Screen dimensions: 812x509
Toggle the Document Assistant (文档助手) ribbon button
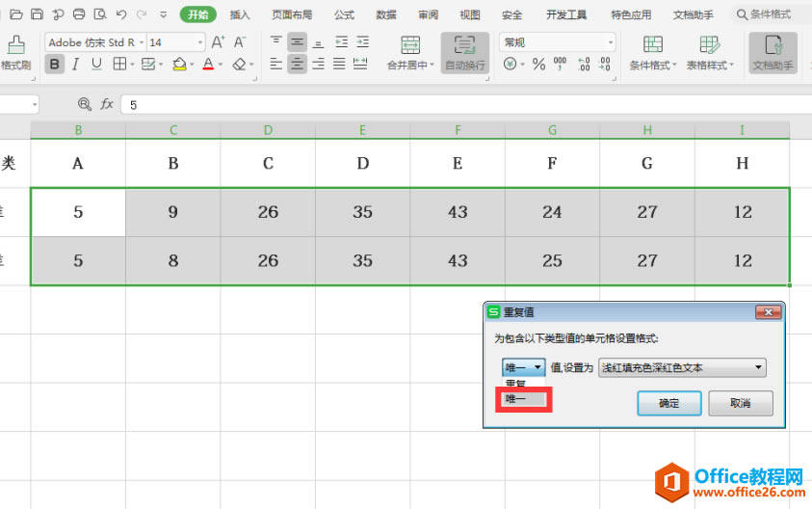[x=773, y=53]
